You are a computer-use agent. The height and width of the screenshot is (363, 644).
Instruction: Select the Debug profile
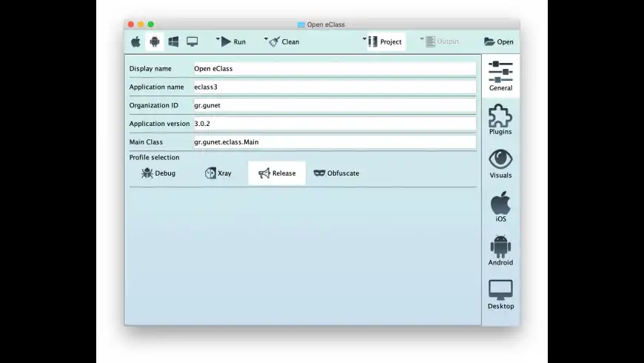(158, 173)
